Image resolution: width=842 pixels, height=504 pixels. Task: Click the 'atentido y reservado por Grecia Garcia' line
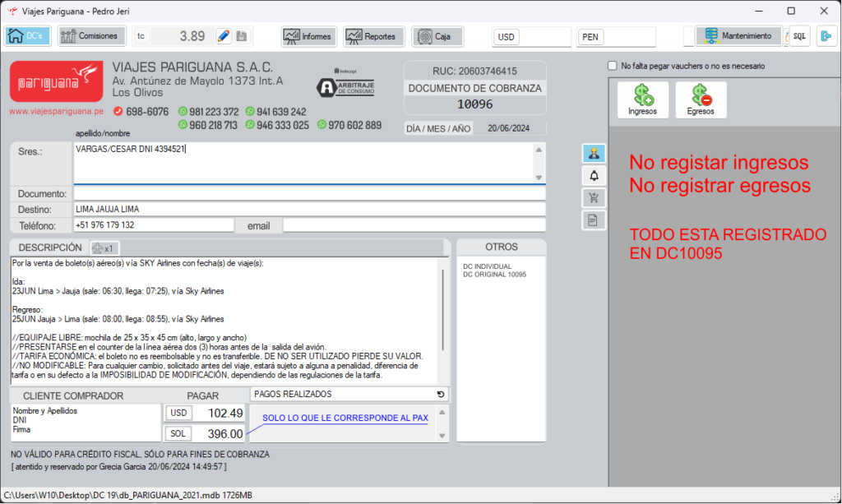118,467
